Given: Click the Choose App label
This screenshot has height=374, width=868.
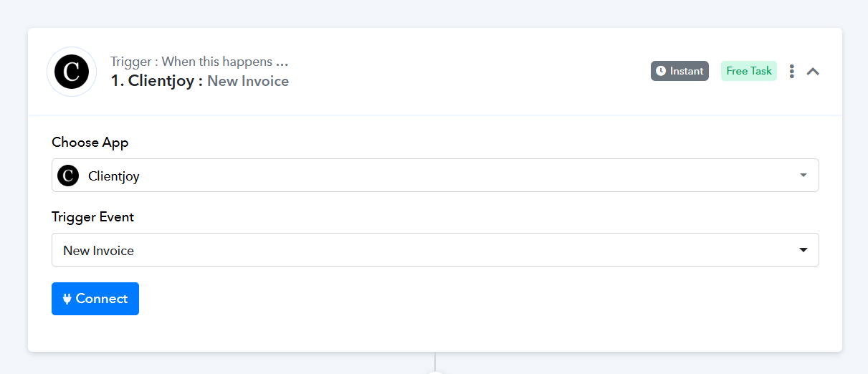Looking at the screenshot, I should click(x=90, y=143).
